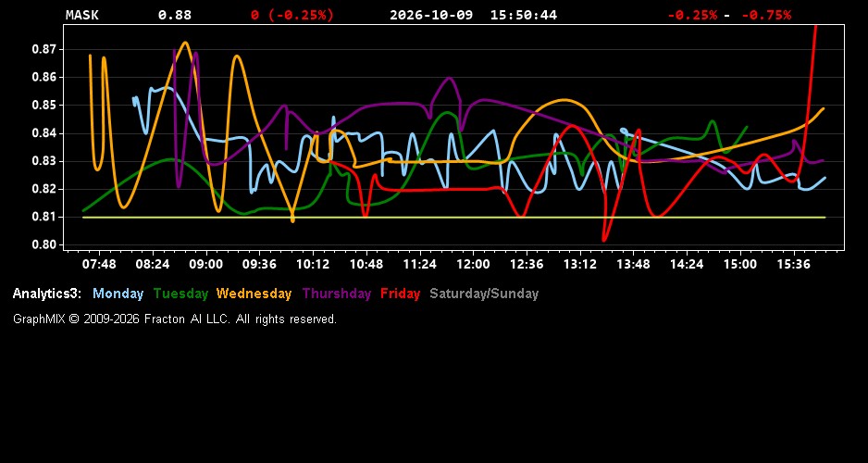Click the 10:12 time axis label

tap(313, 264)
